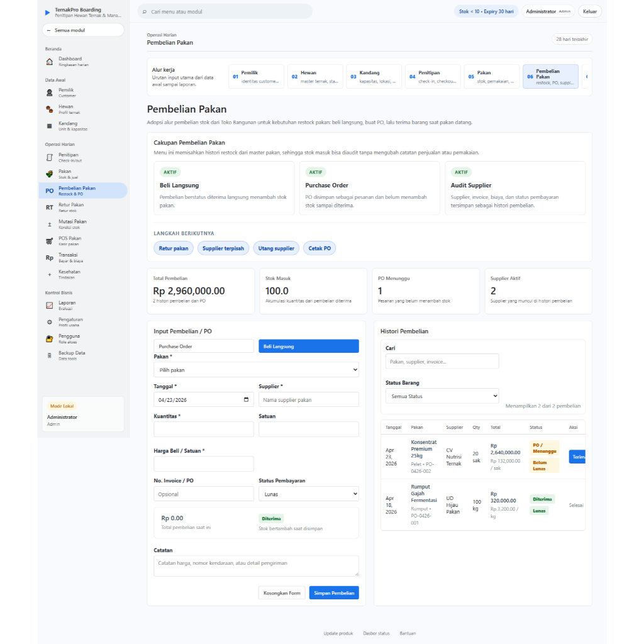Screen dimensions: 644x644
Task: Click the Kuantitas input field
Action: click(x=204, y=429)
